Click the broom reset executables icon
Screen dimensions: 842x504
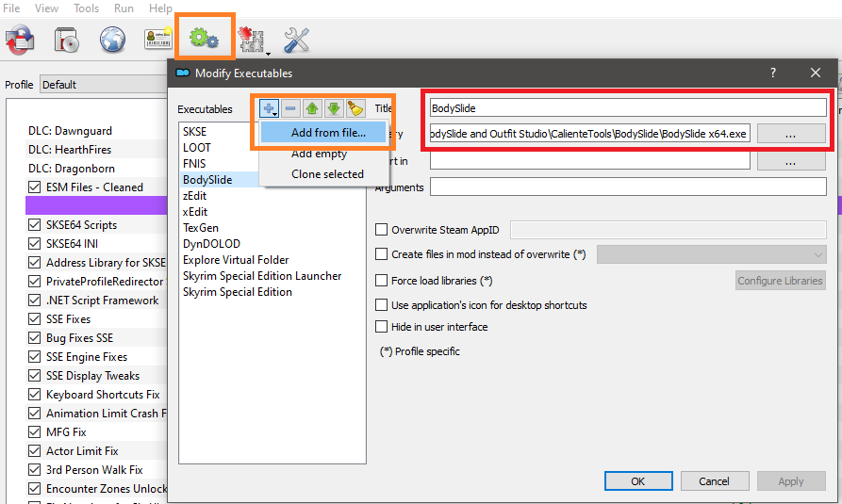[355, 108]
